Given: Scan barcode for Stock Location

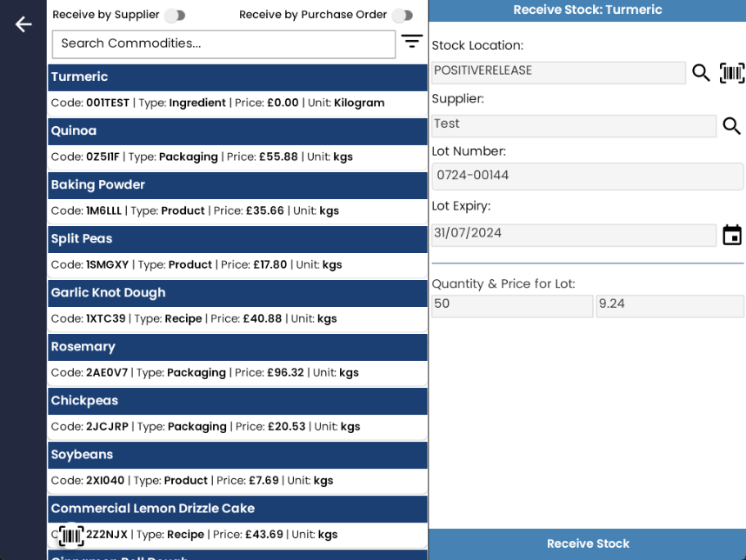Looking at the screenshot, I should click(731, 73).
